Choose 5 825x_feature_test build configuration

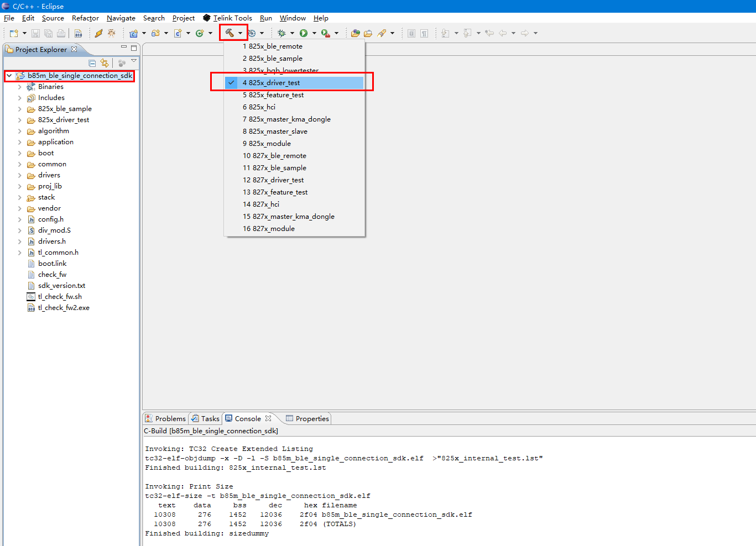click(294, 95)
